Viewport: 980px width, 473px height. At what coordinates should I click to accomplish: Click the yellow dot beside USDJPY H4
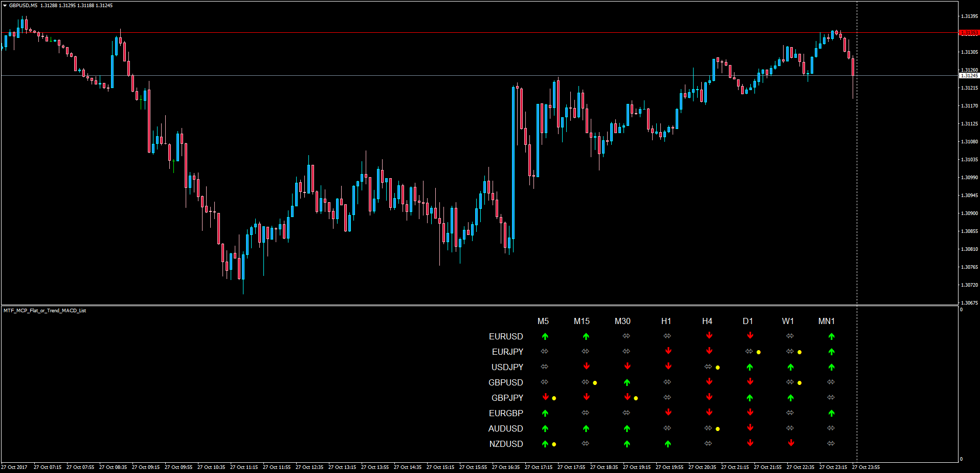click(x=718, y=368)
